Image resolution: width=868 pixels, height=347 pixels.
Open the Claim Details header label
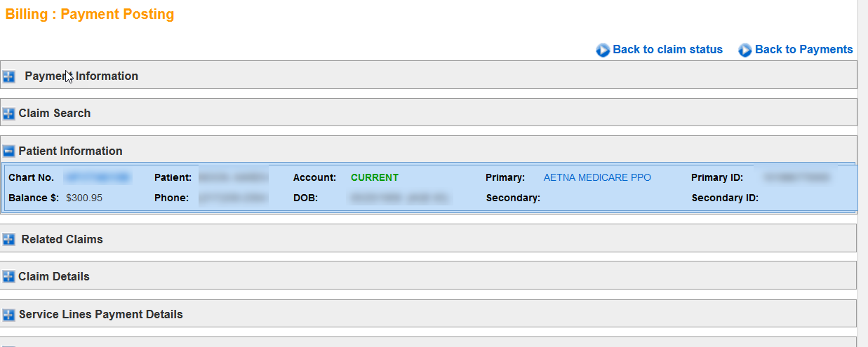[54, 276]
